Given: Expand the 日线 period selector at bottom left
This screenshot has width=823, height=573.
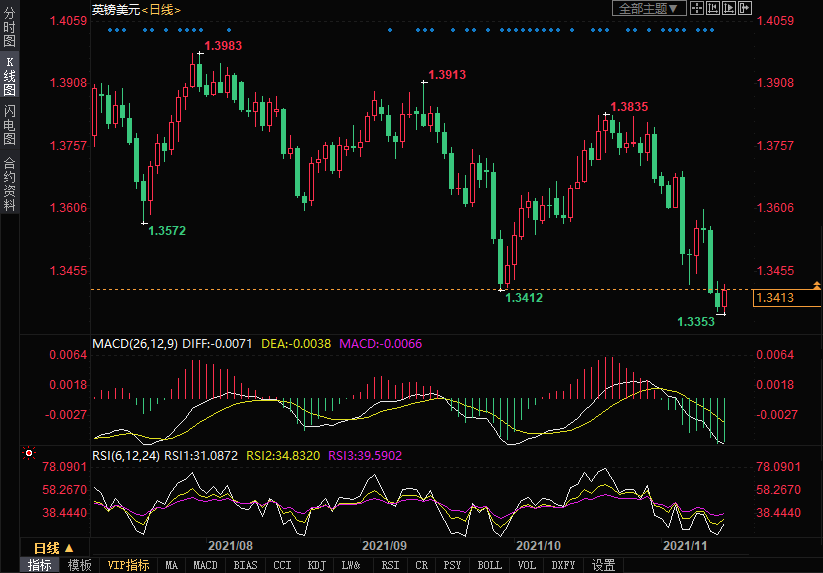Looking at the screenshot, I should 53,548.
